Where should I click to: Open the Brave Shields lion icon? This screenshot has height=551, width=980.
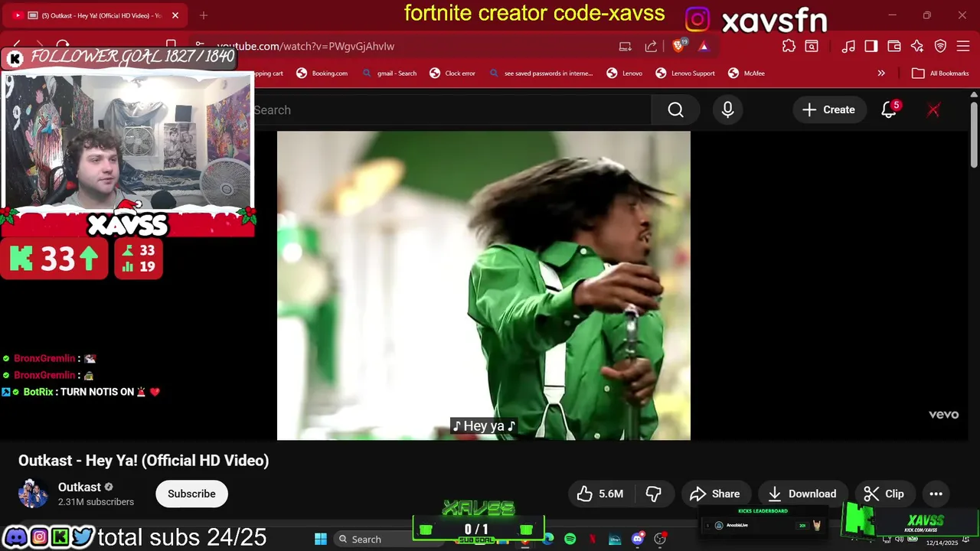click(x=679, y=46)
